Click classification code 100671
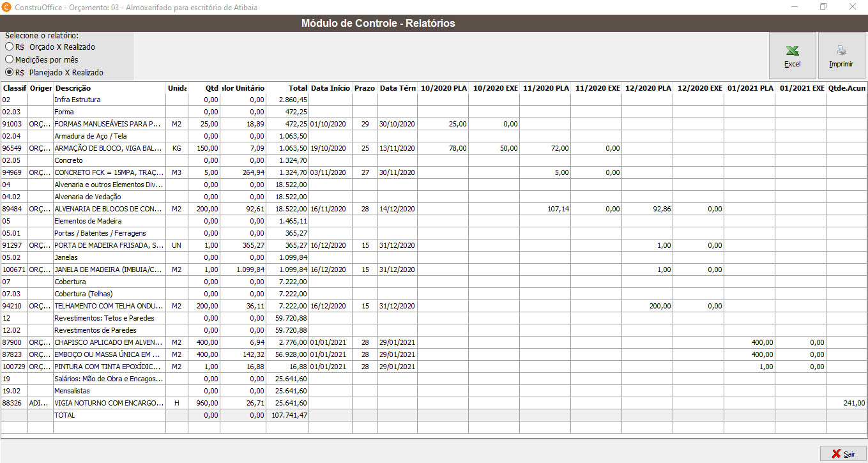The width and height of the screenshot is (868, 463). [14, 269]
